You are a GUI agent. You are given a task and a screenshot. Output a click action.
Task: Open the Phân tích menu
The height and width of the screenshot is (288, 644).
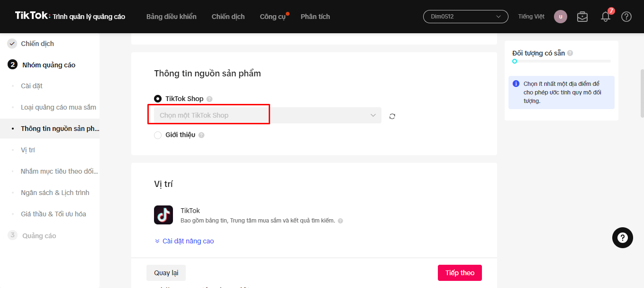pos(315,17)
